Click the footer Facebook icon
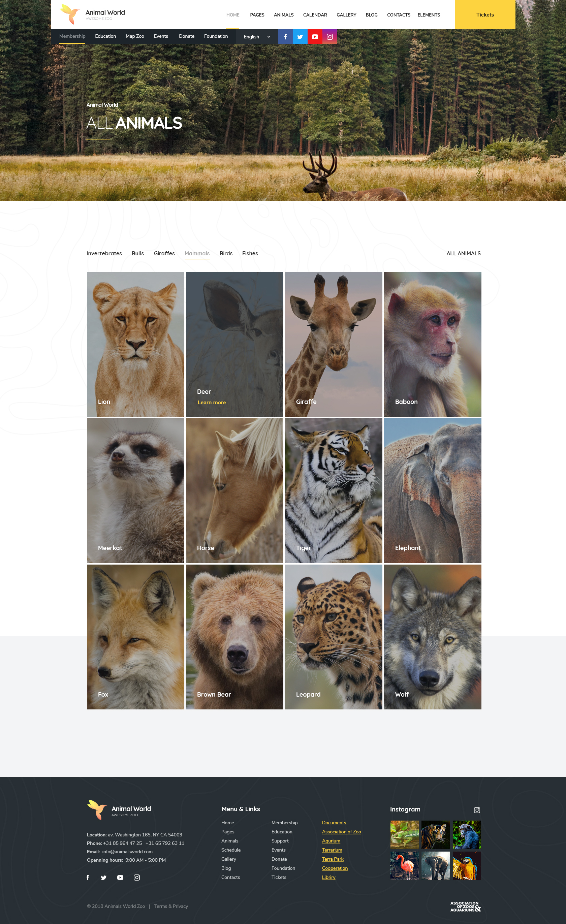 point(88,878)
